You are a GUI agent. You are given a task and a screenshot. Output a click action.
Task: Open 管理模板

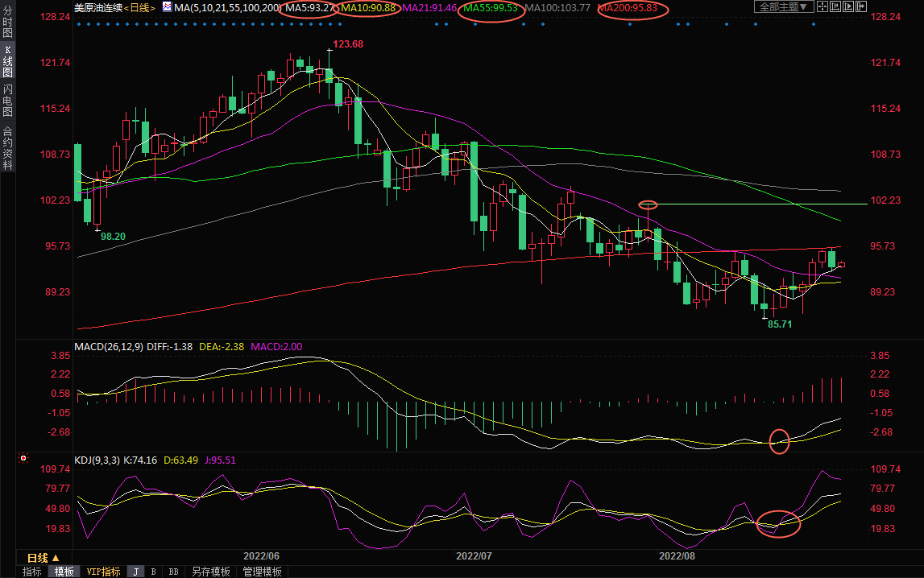point(262,572)
